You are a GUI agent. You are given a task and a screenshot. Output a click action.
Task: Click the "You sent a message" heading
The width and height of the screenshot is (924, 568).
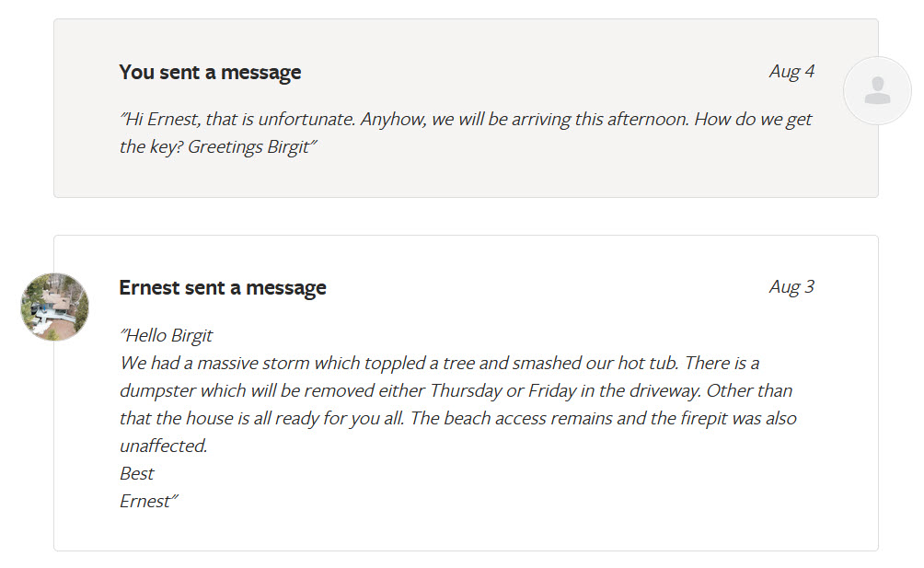tap(210, 71)
